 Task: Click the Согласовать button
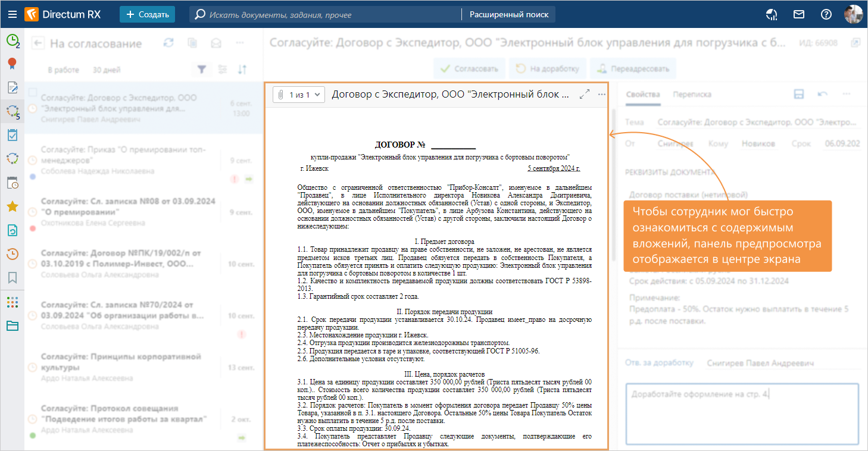click(469, 68)
